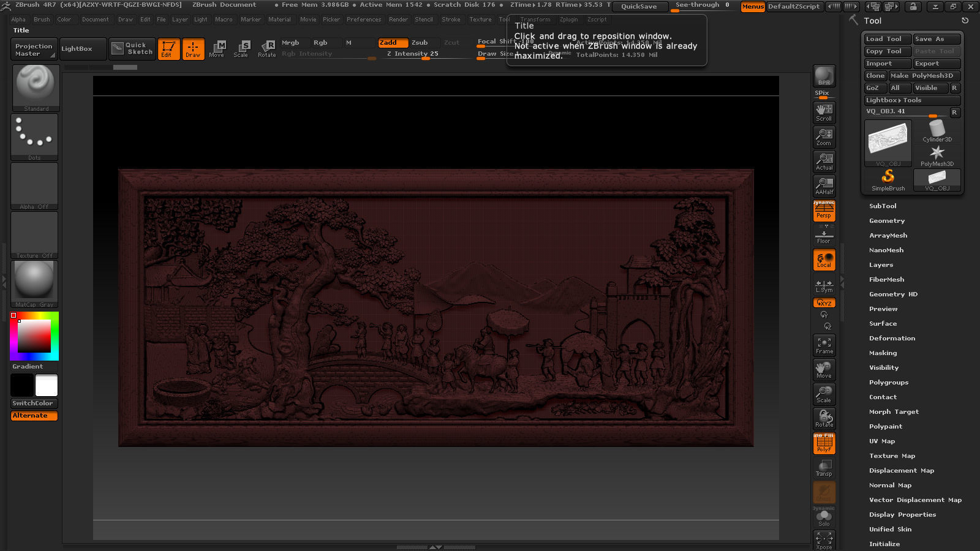Open the Dots stroke selector
This screenshot has width=980, height=551.
34,137
